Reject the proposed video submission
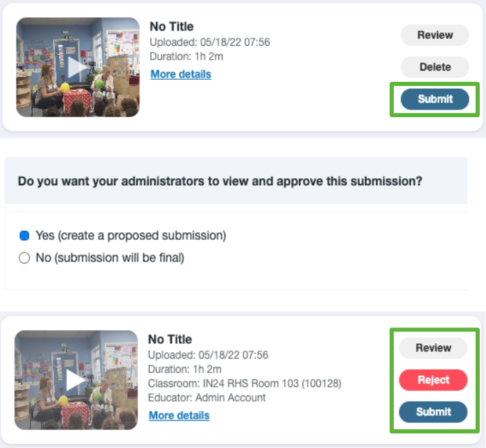Screen dimensions: 486x448 click(433, 380)
